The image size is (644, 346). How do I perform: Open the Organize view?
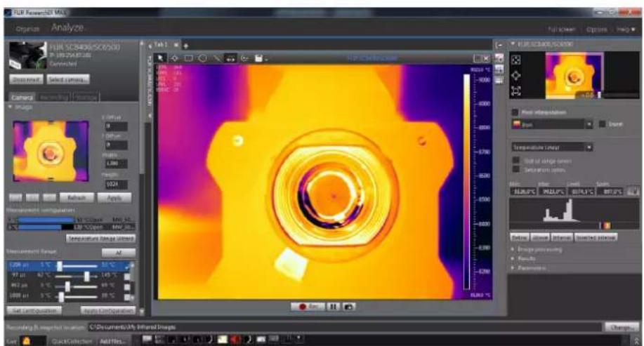(x=28, y=29)
